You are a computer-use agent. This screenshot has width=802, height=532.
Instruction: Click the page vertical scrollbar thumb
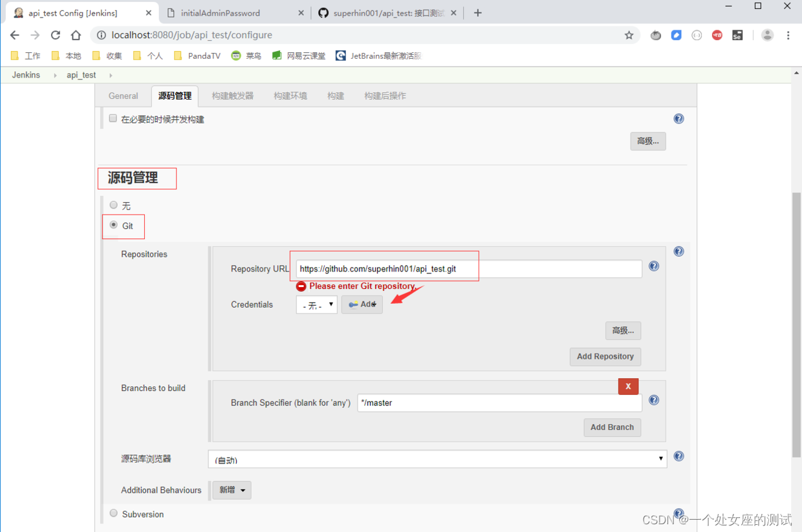[x=797, y=325]
